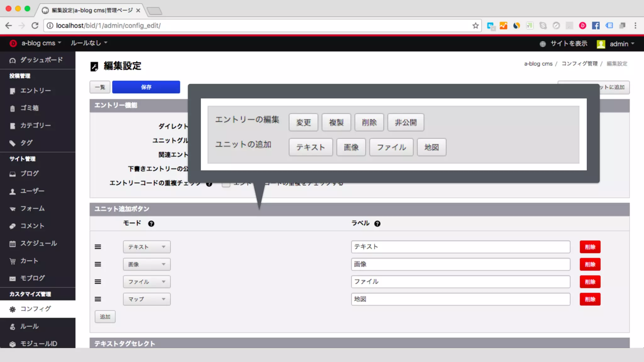Bookmark page with the star icon
This screenshot has width=644, height=362.
475,26
